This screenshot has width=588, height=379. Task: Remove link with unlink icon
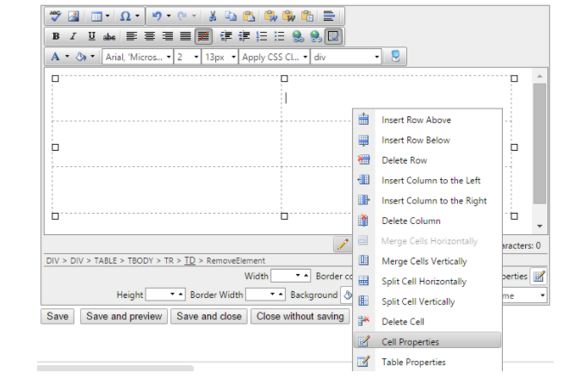tap(316, 36)
